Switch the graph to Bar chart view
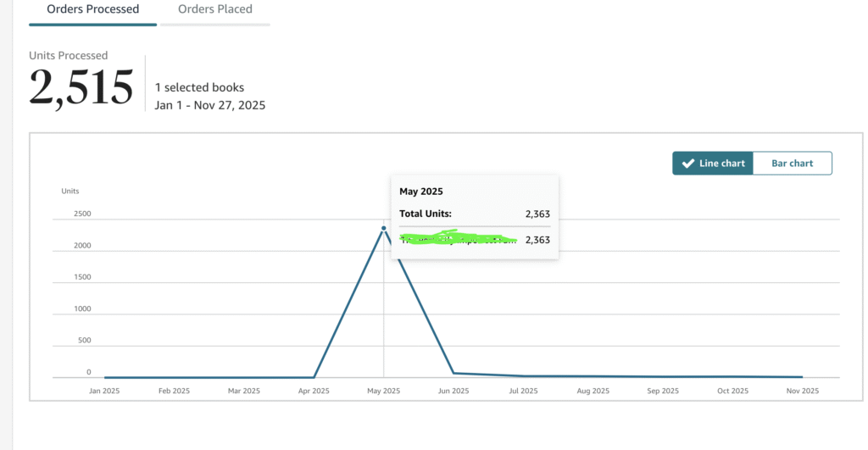 792,164
